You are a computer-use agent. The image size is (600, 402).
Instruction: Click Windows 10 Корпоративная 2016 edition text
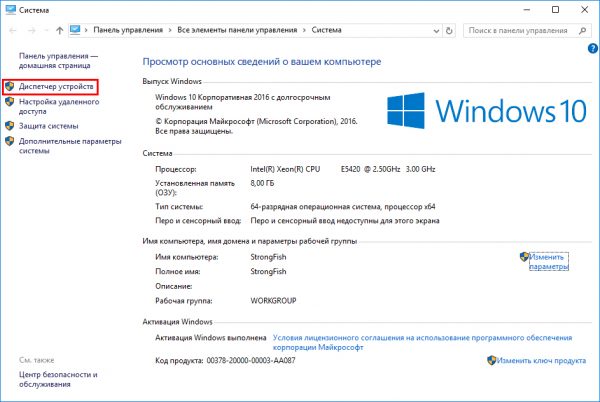(243, 102)
